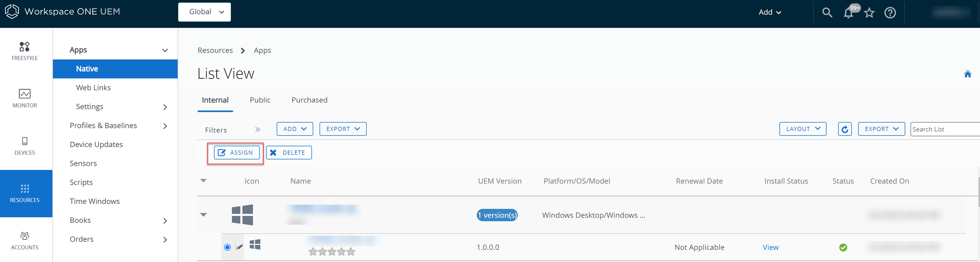Expand Profiles & Baselines submenu
The height and width of the screenshot is (262, 980).
click(x=165, y=126)
